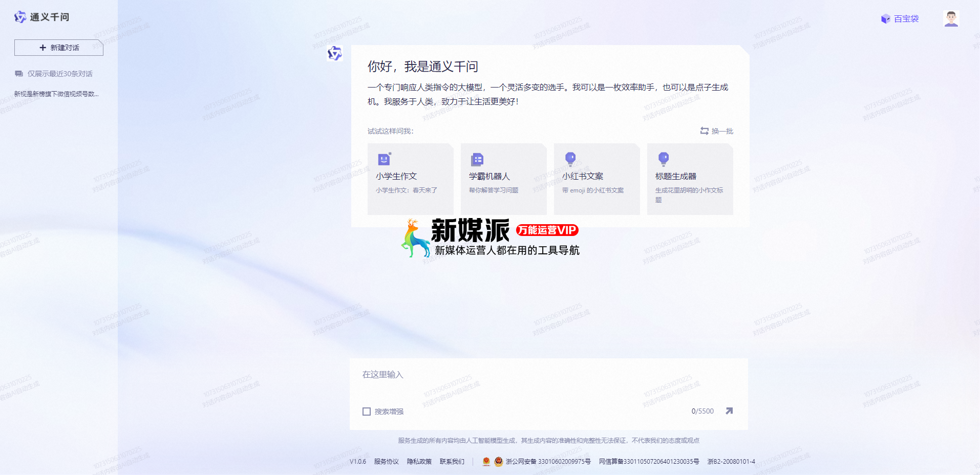Viewport: 980px width, 475px height.
Task: Open the 隐私政策 link
Action: point(419,462)
